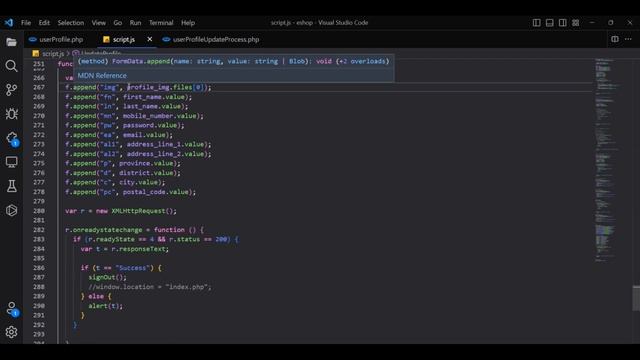This screenshot has height=360, width=640.
Task: Click 'signOut();' on line 287
Action: click(x=107, y=278)
